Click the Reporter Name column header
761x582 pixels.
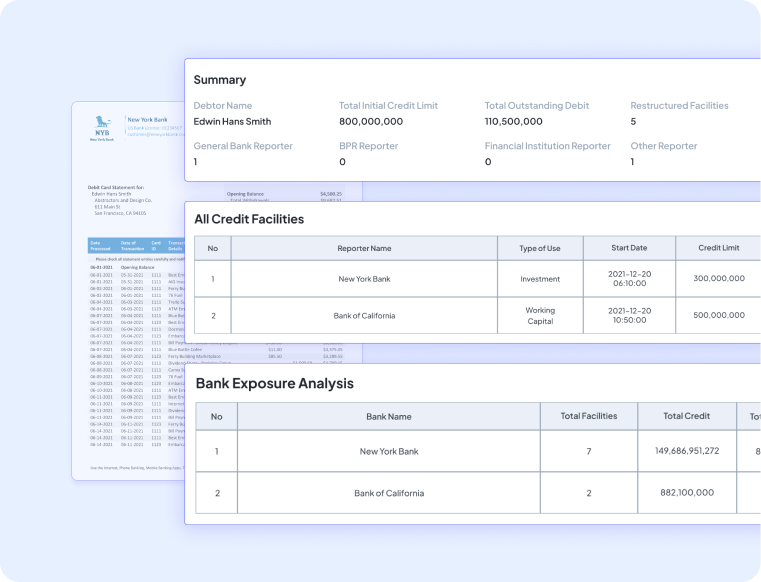coord(364,249)
